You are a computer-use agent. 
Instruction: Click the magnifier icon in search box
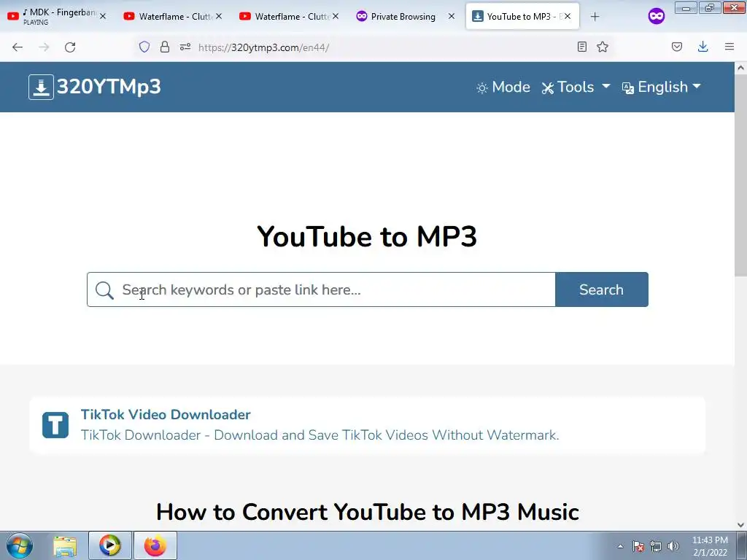(104, 290)
